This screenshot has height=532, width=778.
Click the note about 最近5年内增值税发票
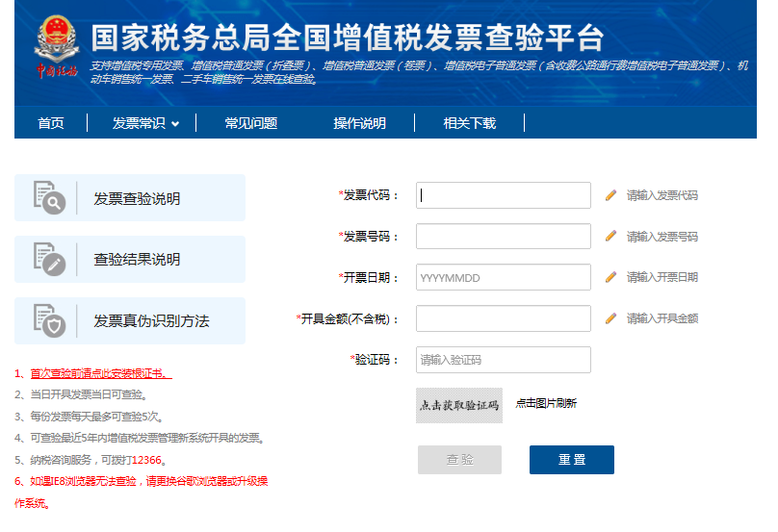(x=140, y=438)
